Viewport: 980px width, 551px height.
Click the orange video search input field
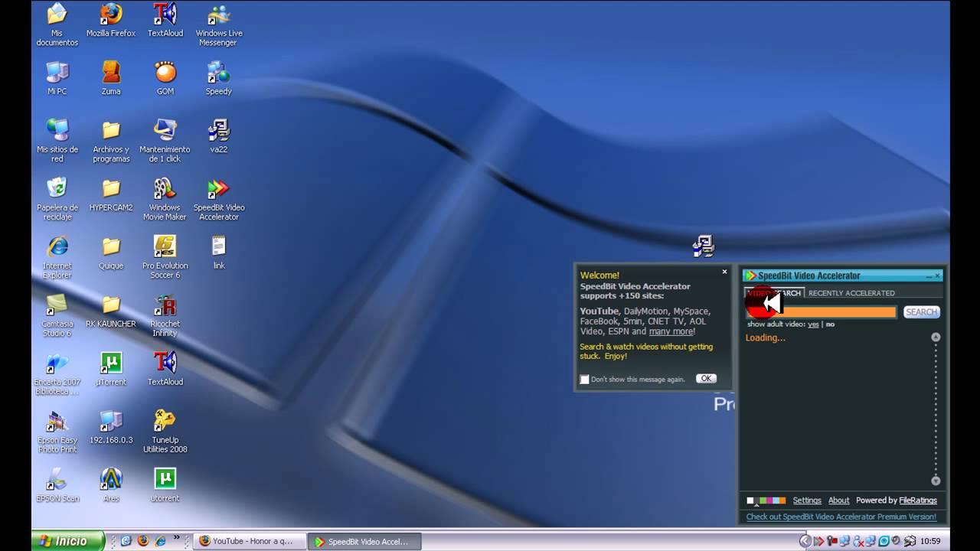coord(822,312)
